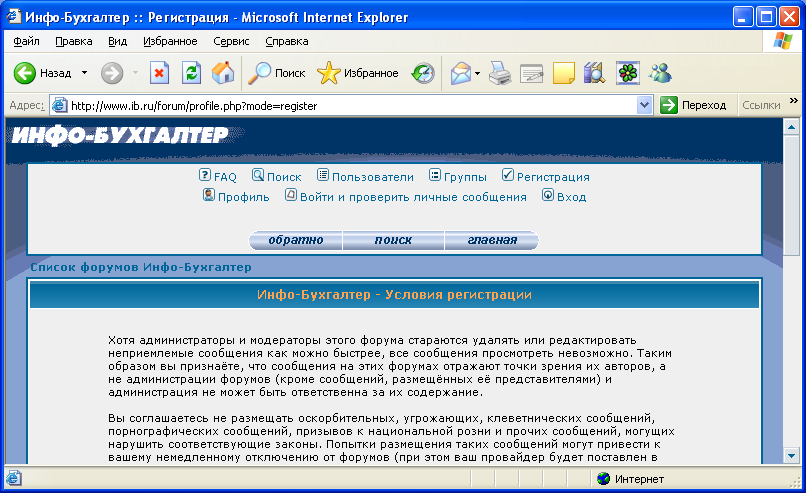
Task: Click the FAQ question mark icon
Action: click(x=205, y=175)
